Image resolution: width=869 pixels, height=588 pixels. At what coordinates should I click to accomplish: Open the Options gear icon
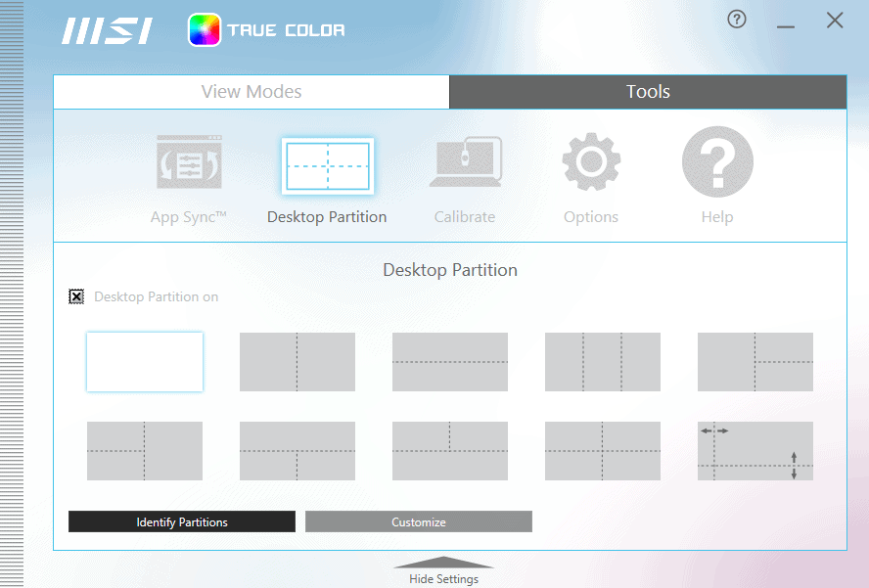click(591, 161)
